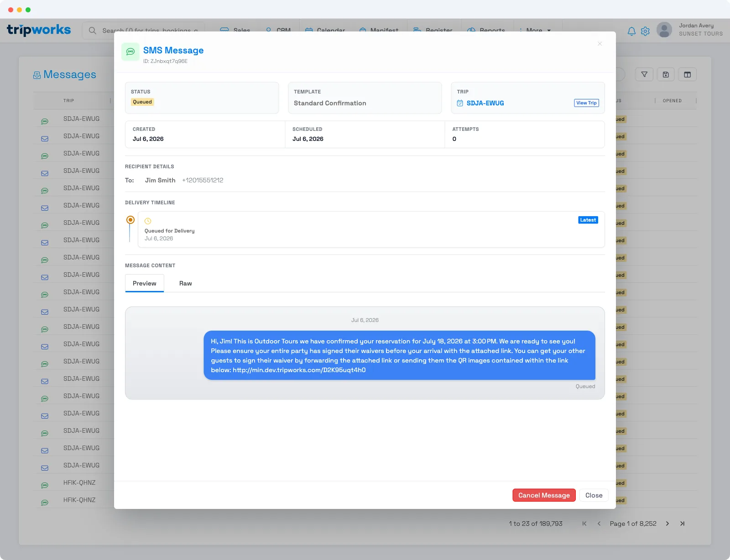The width and height of the screenshot is (730, 560).
Task: Open the Calendar menu
Action: (325, 31)
